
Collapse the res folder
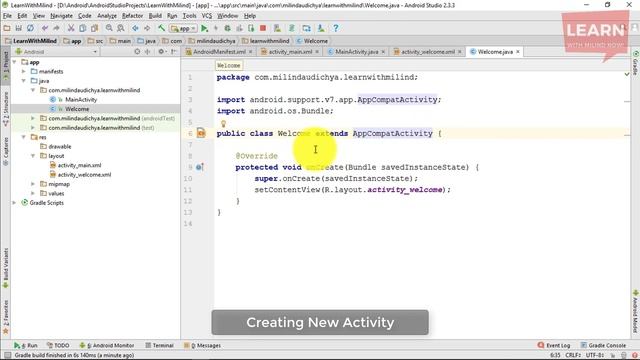pyautogui.click(x=24, y=137)
